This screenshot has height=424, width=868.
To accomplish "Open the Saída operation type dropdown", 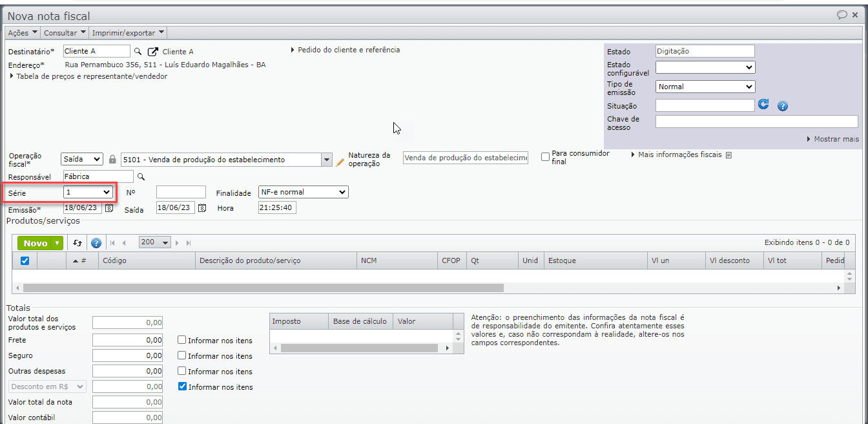I will tap(82, 159).
